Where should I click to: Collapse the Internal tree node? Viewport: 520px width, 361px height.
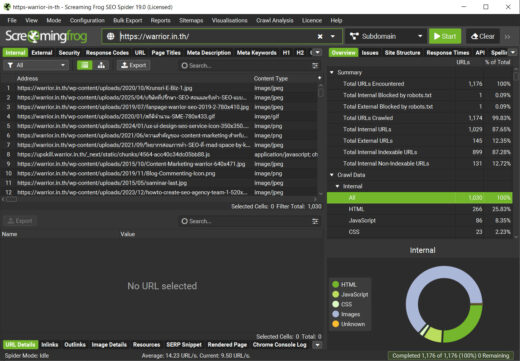coord(338,186)
